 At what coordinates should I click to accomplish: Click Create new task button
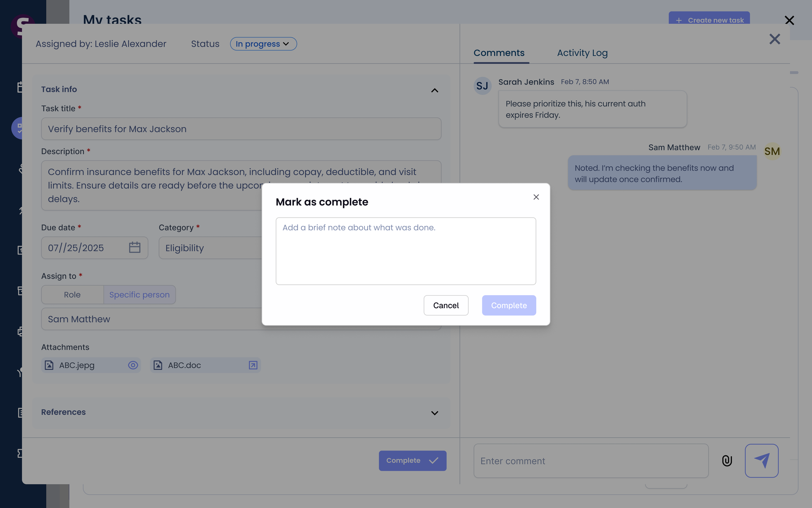[x=709, y=19]
